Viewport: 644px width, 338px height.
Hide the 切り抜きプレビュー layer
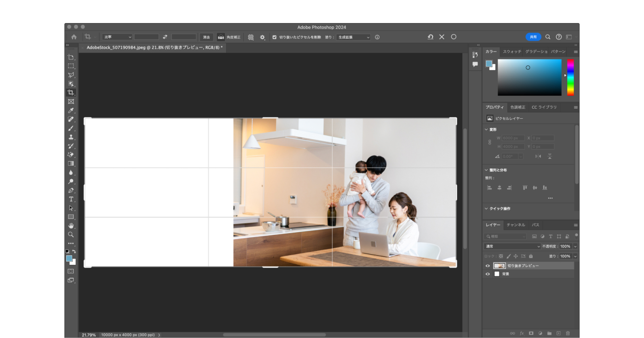pos(488,266)
